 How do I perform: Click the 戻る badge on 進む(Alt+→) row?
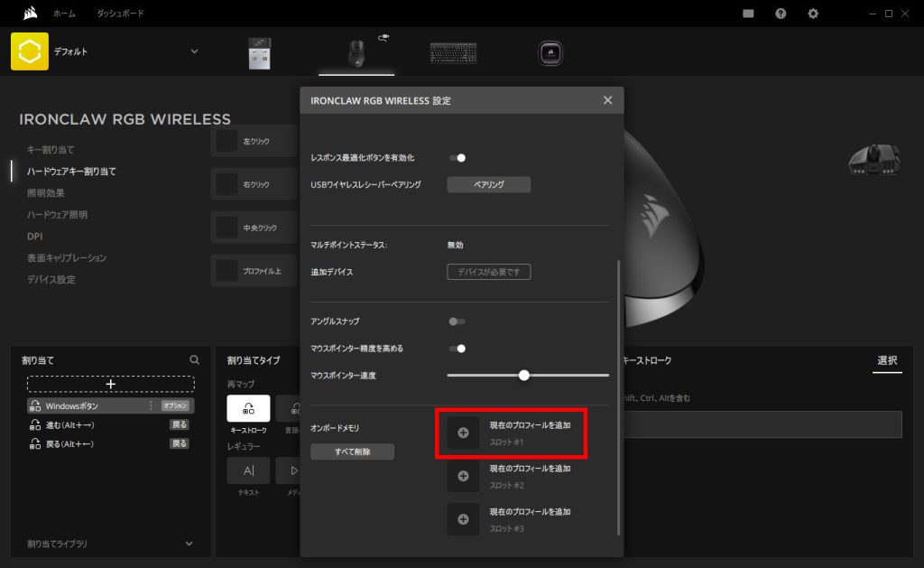click(180, 424)
